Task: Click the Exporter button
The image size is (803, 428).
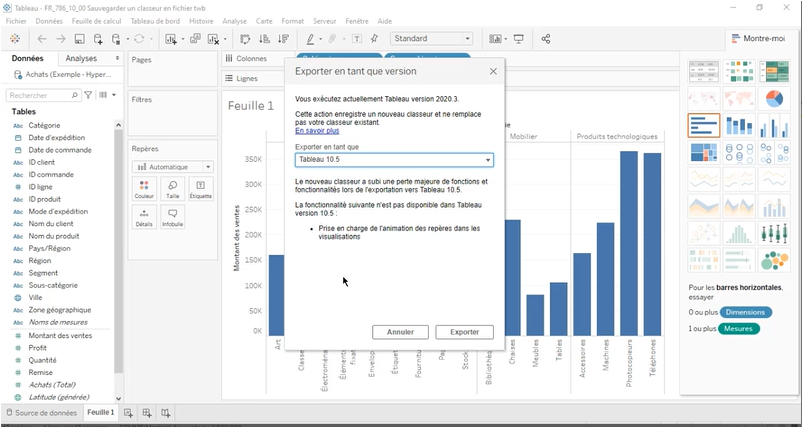Action: tap(464, 332)
